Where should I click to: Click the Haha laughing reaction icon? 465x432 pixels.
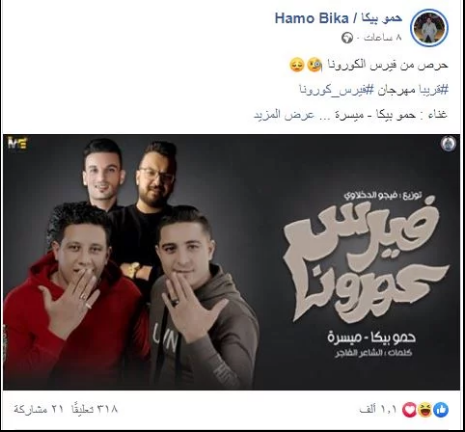point(425,410)
